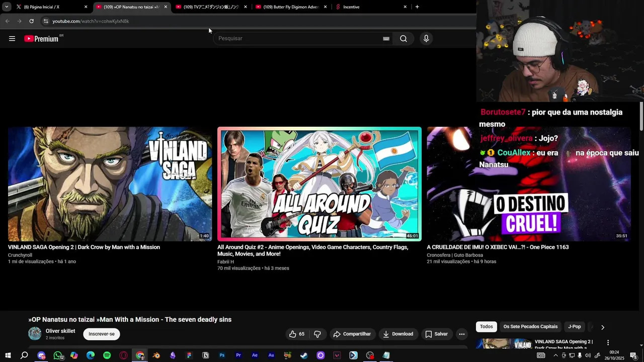Open Premiere Pro from the taskbar
Screen dimensions: 644x362
pyautogui.click(x=238, y=355)
